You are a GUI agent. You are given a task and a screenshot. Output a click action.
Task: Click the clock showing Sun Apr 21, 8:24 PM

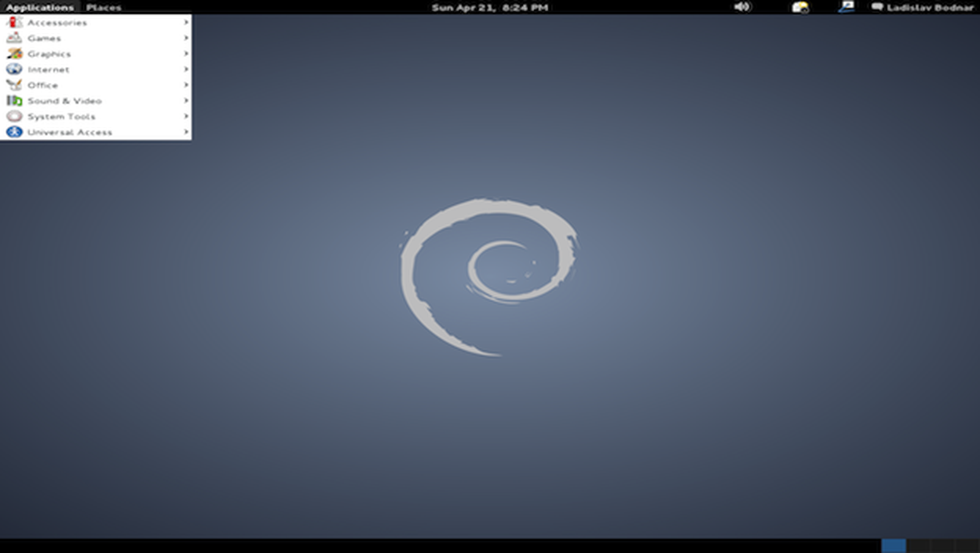489,7
